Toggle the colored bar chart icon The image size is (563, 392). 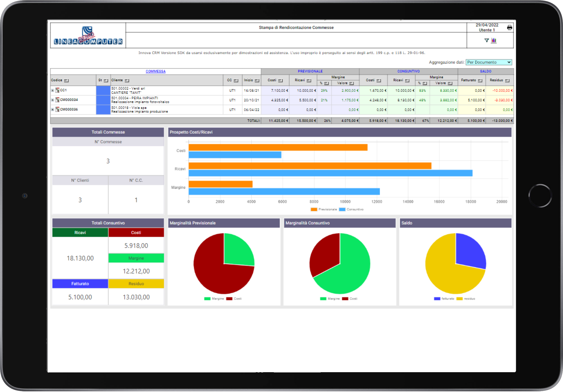[x=494, y=41]
